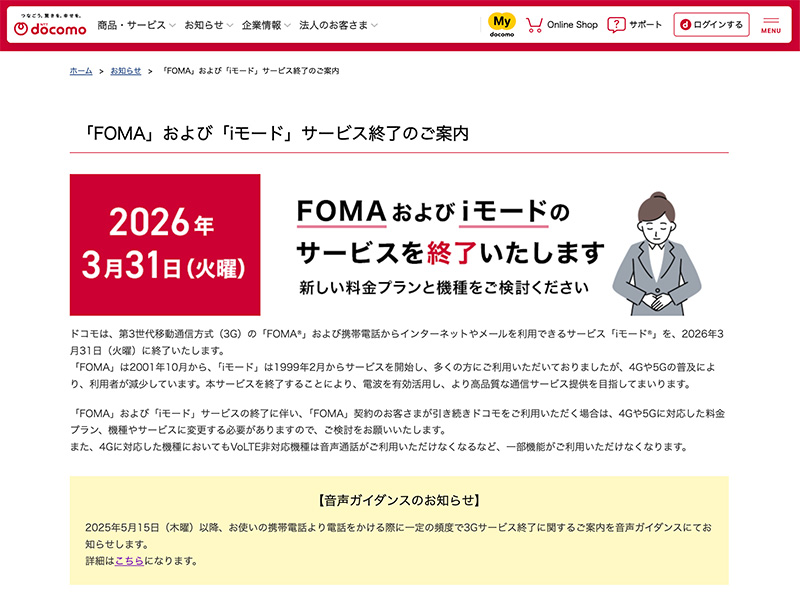The width and height of the screenshot is (800, 600).
Task: Open the hamburger MENU icon
Action: tap(770, 25)
